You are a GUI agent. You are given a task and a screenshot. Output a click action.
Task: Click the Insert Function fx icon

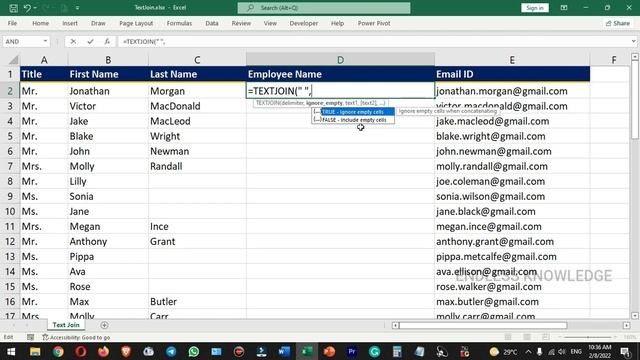pyautogui.click(x=107, y=41)
